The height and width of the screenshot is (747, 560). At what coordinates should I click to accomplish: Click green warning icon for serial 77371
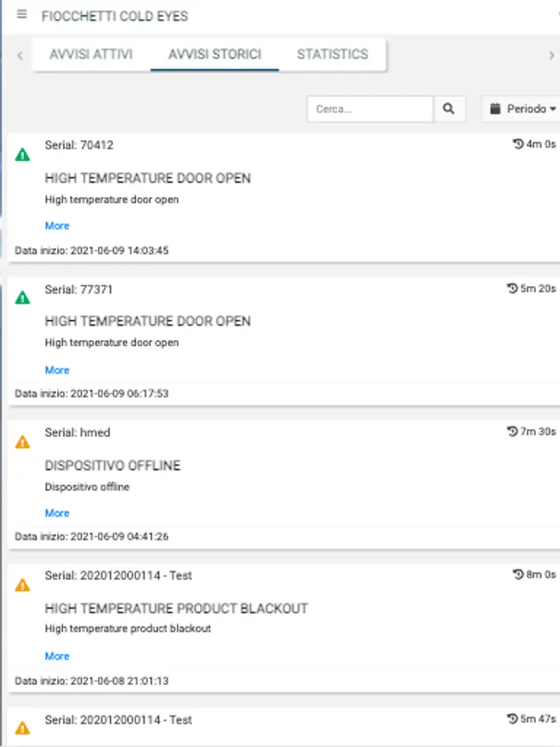[x=22, y=298]
